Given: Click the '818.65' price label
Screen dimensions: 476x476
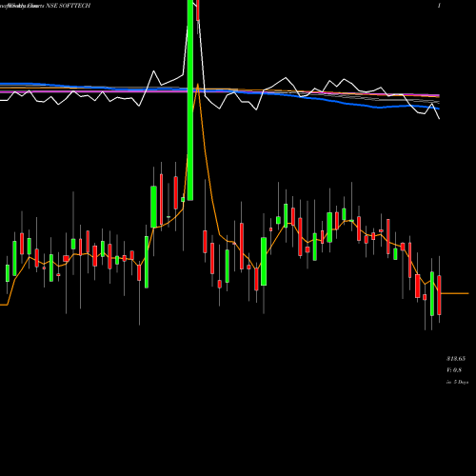Looking at the screenshot, I should (x=456, y=359).
